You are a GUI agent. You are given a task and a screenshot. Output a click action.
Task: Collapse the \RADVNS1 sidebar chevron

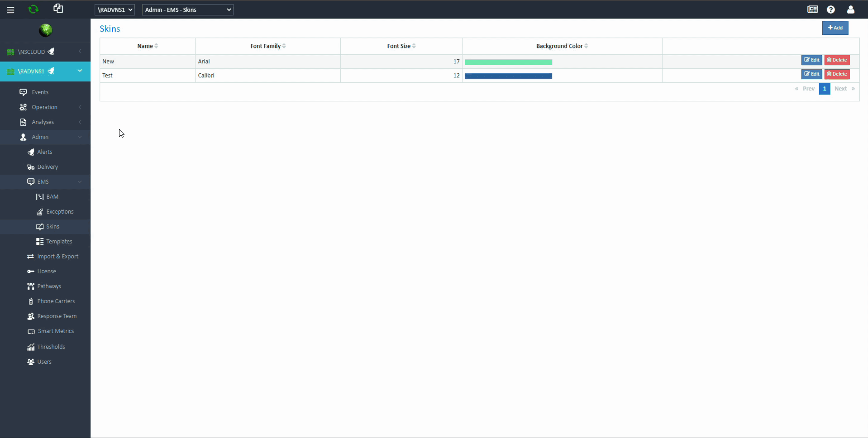(80, 71)
